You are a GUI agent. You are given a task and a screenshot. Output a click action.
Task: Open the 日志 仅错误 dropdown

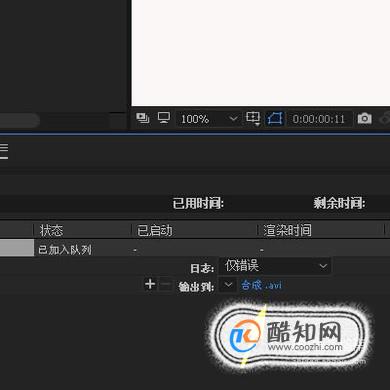(x=275, y=266)
